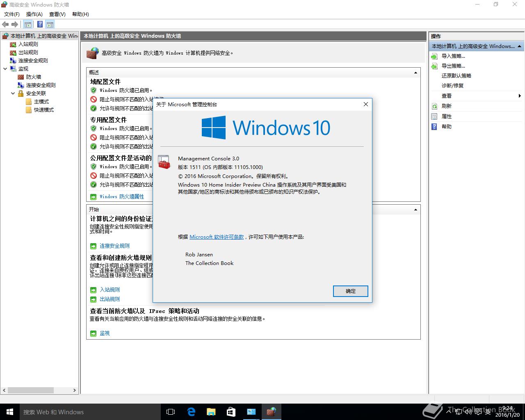Screen dimensions: 525x420
Task: Select the 安全关联 tree node
Action: click(x=36, y=94)
